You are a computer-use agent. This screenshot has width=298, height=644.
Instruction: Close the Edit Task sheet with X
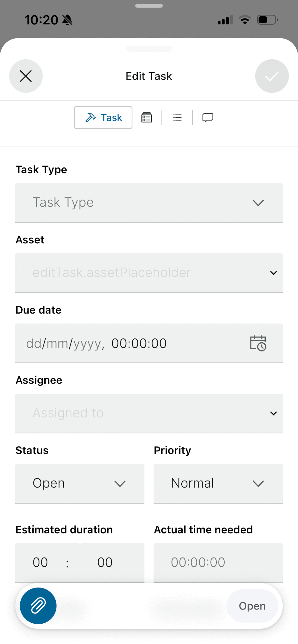[x=26, y=76]
